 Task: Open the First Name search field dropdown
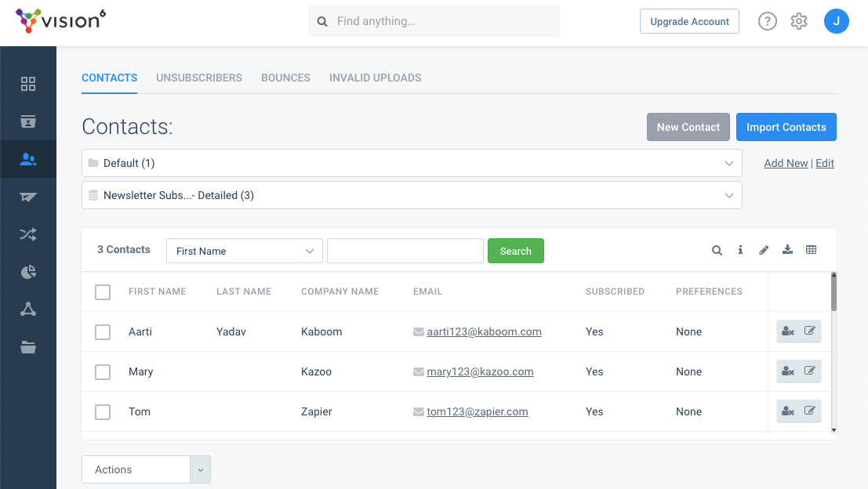point(245,251)
